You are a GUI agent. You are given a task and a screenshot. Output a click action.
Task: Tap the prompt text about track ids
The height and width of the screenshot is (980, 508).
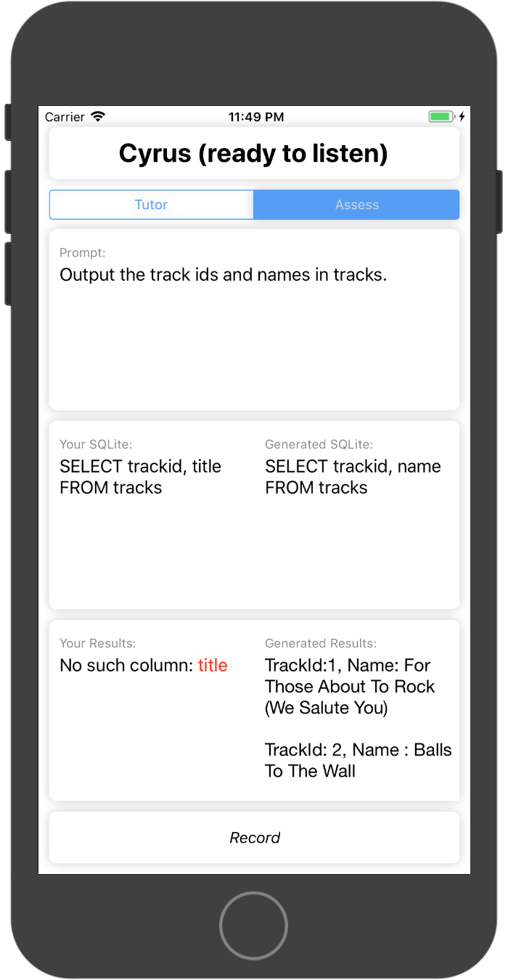pyautogui.click(x=223, y=275)
